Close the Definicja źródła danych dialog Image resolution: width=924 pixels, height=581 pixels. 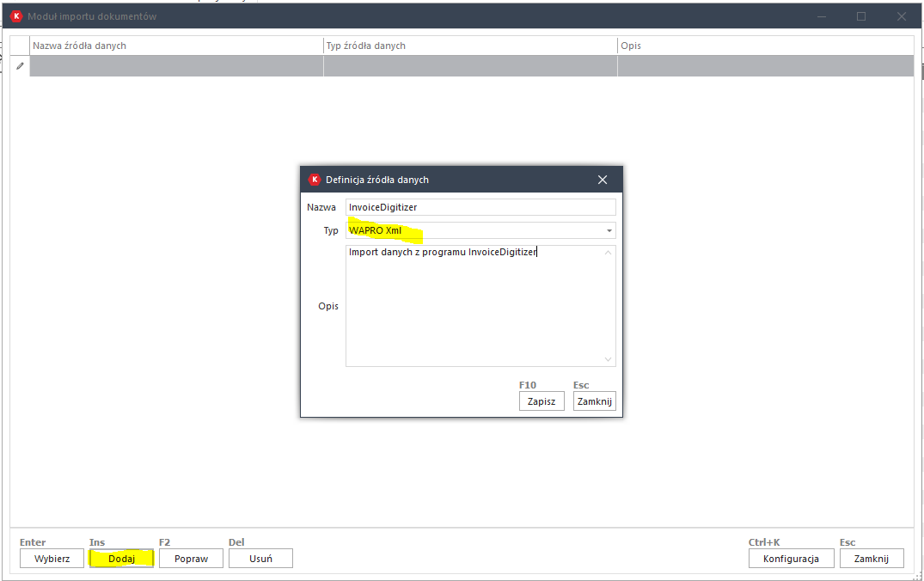click(x=603, y=180)
